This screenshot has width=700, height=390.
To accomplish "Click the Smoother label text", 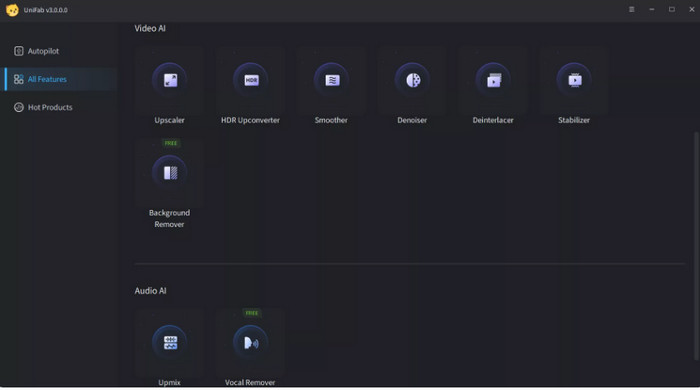I will pos(331,120).
